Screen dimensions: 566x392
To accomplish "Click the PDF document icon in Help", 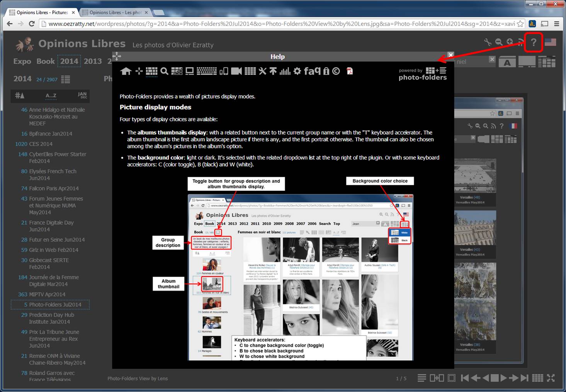I will click(x=350, y=71).
